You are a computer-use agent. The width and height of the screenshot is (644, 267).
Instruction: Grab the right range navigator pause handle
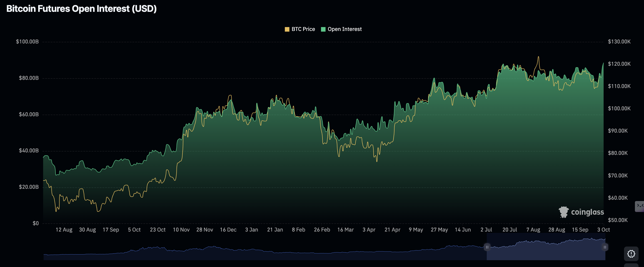(x=605, y=247)
